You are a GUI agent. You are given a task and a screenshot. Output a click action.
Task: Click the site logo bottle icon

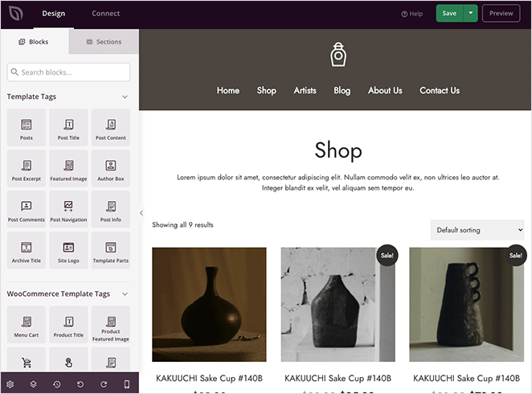click(338, 55)
